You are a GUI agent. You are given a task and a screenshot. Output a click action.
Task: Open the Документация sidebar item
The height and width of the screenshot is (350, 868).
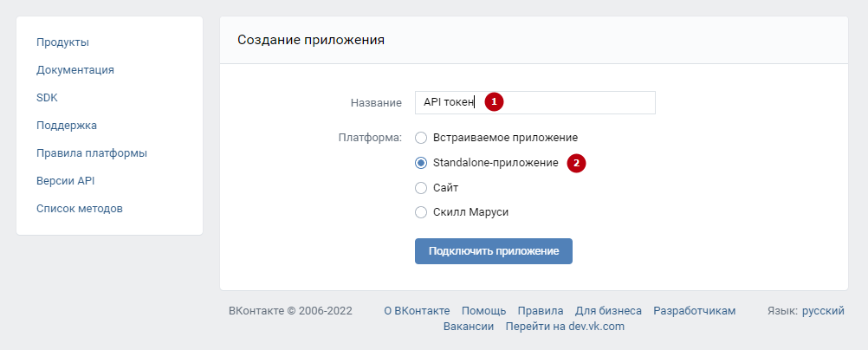pyautogui.click(x=75, y=70)
